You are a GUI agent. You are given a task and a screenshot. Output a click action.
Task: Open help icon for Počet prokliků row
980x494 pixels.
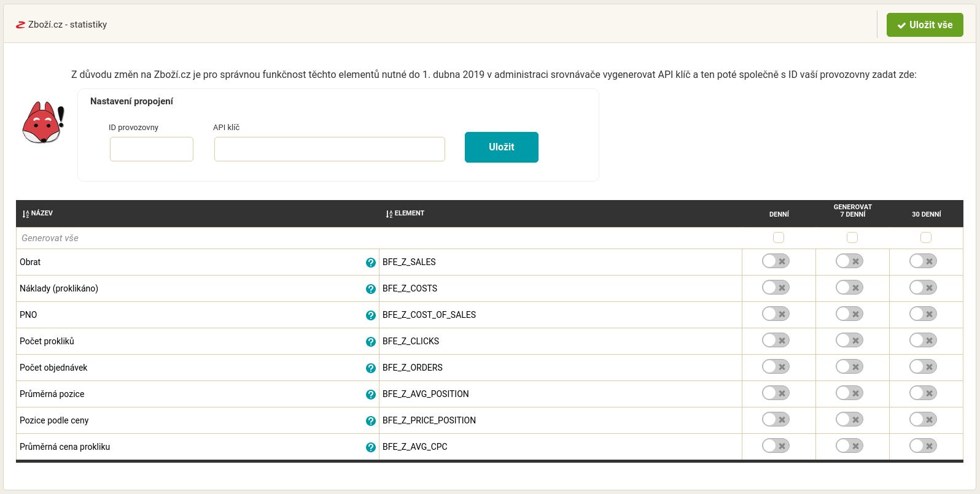tap(371, 342)
